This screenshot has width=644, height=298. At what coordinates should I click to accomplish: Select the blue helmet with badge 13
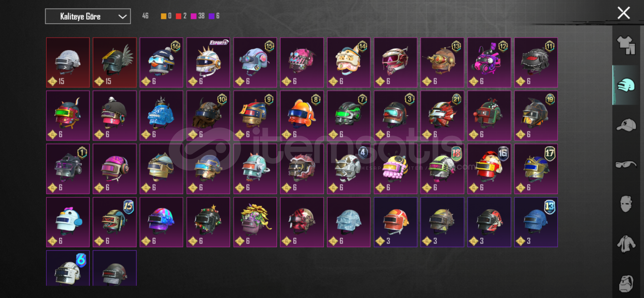536,222
